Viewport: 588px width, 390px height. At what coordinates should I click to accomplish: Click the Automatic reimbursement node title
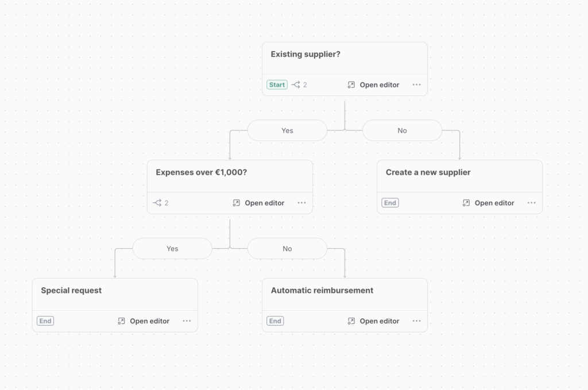[x=322, y=291]
